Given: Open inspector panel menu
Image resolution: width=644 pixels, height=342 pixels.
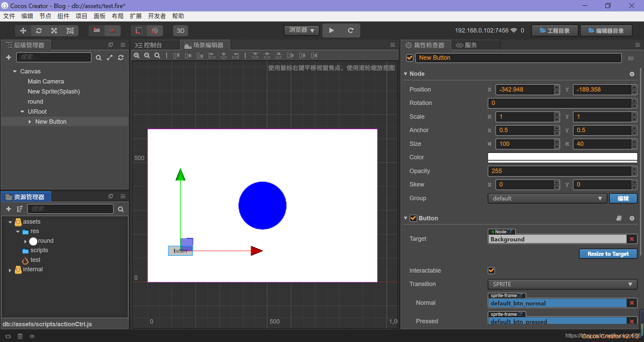Looking at the screenshot, I should point(638,45).
